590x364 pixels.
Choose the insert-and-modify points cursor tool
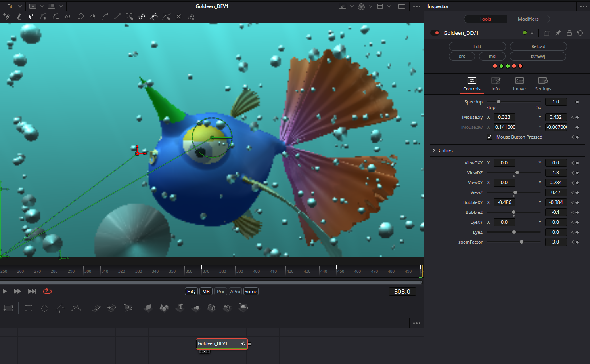(x=31, y=17)
